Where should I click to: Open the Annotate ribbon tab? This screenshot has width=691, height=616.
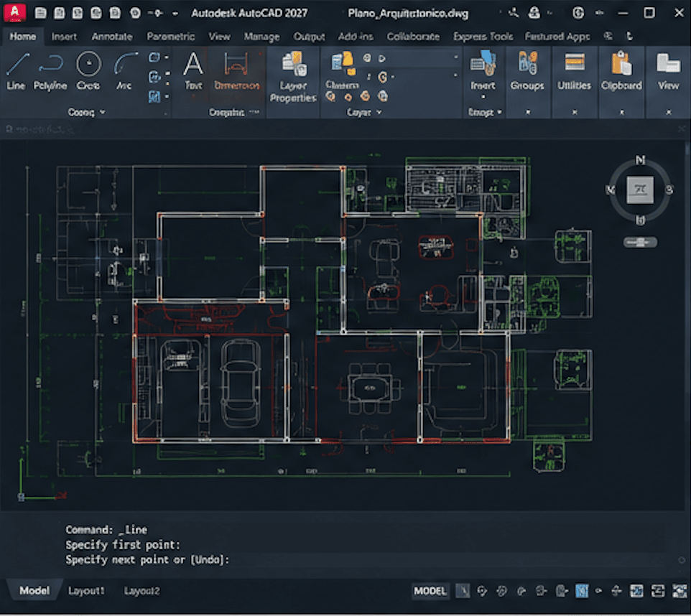(112, 37)
